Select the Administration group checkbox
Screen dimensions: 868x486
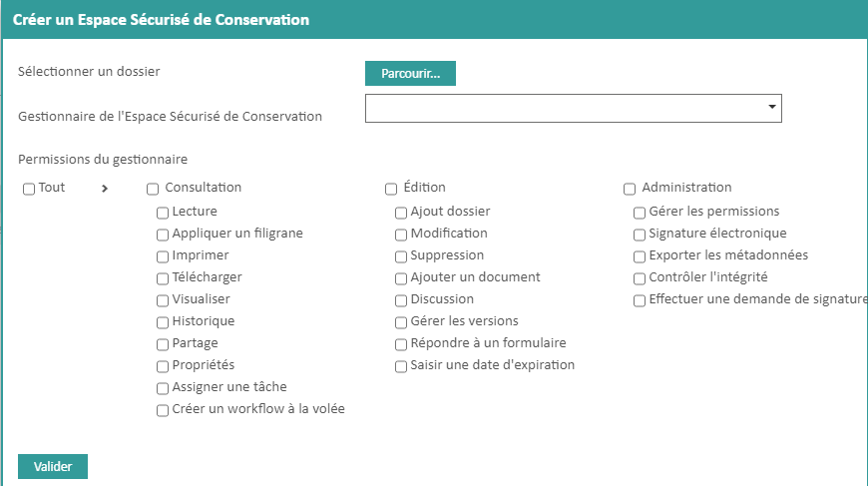tap(630, 189)
